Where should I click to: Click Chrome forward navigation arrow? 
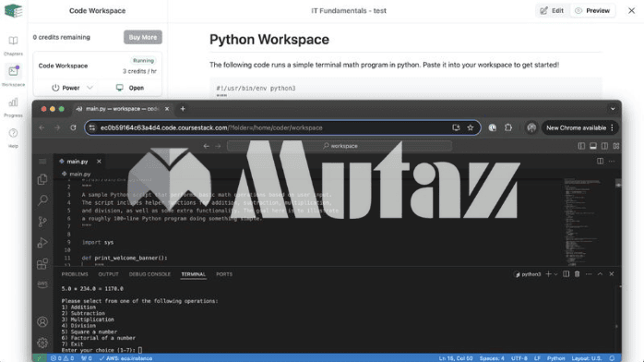(57, 127)
